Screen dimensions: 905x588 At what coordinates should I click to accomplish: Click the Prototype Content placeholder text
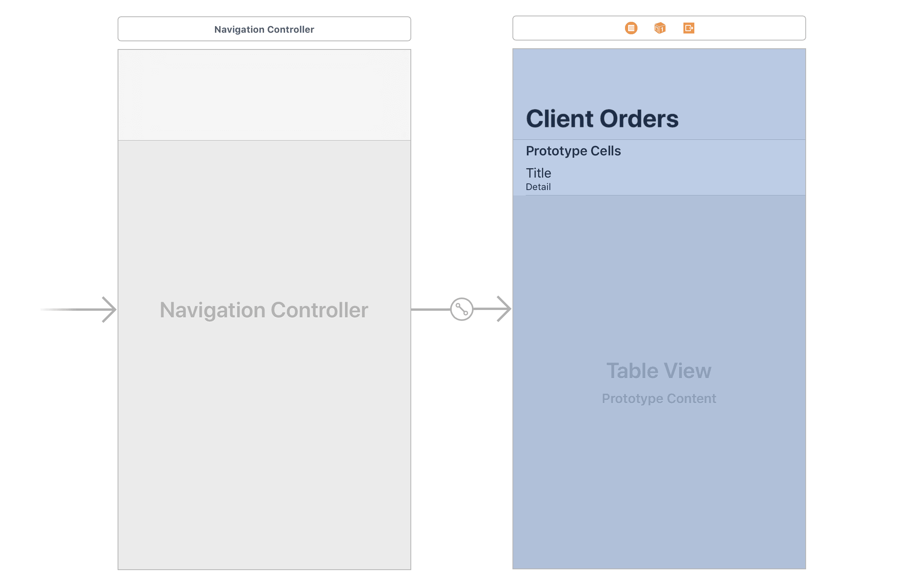[x=659, y=398]
